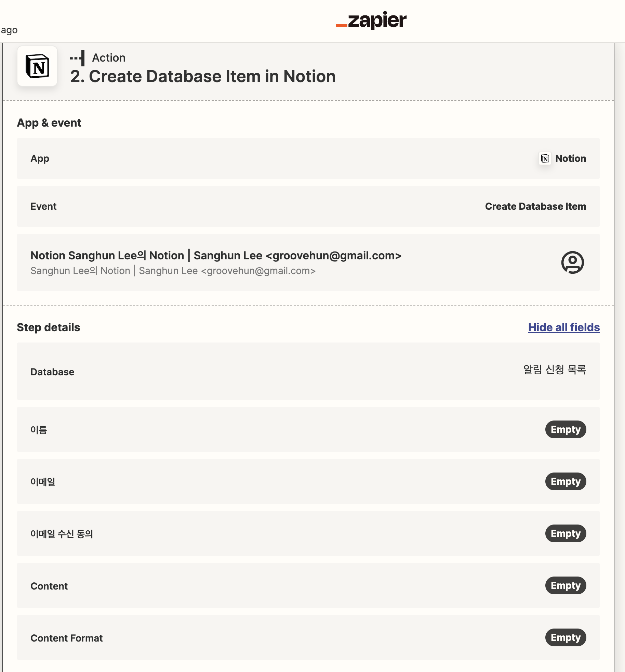The width and height of the screenshot is (625, 672).
Task: Click the large Notion app icon
Action: click(x=37, y=66)
